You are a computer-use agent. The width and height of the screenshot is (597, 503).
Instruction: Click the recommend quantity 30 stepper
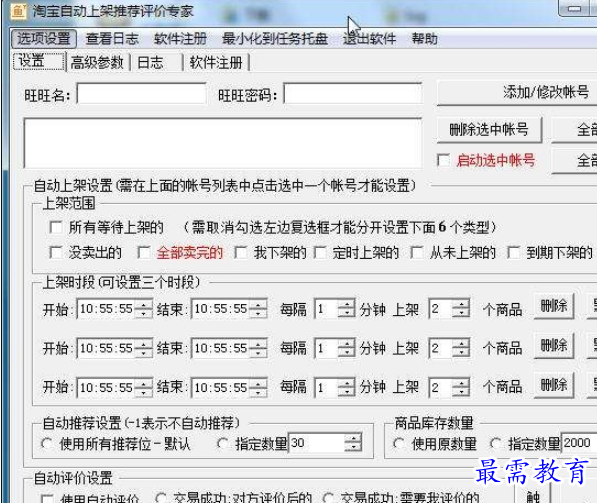point(353,443)
